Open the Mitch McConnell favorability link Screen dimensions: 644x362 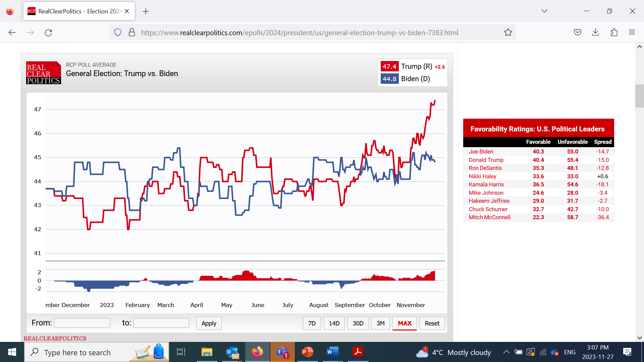tap(489, 217)
